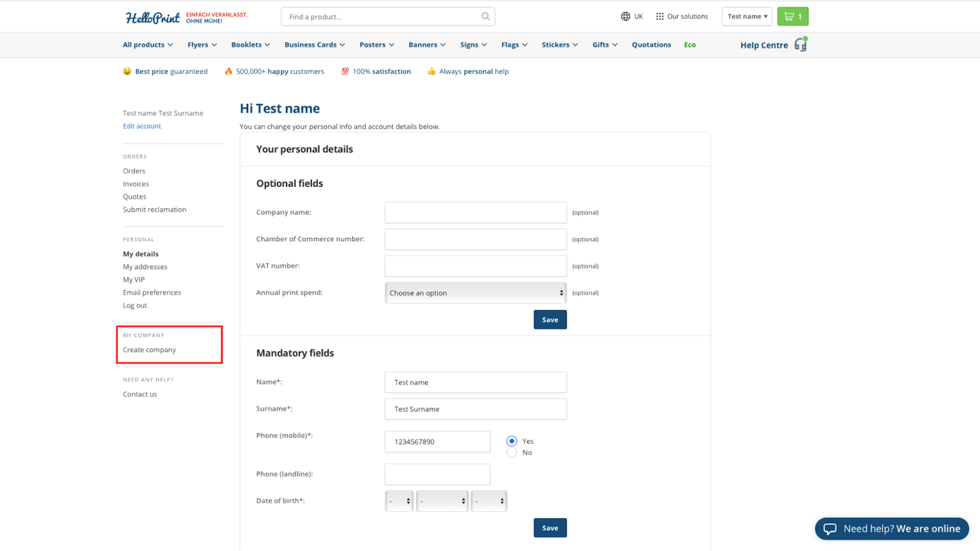Click the chat bubble Need help icon
The image size is (980, 551).
click(x=830, y=529)
